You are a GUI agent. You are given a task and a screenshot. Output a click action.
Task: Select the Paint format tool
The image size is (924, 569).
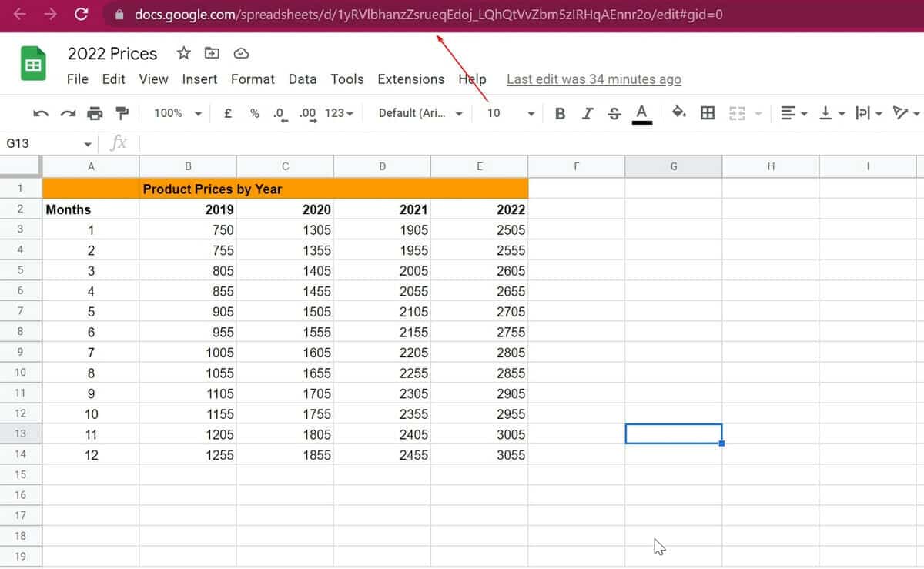point(121,112)
